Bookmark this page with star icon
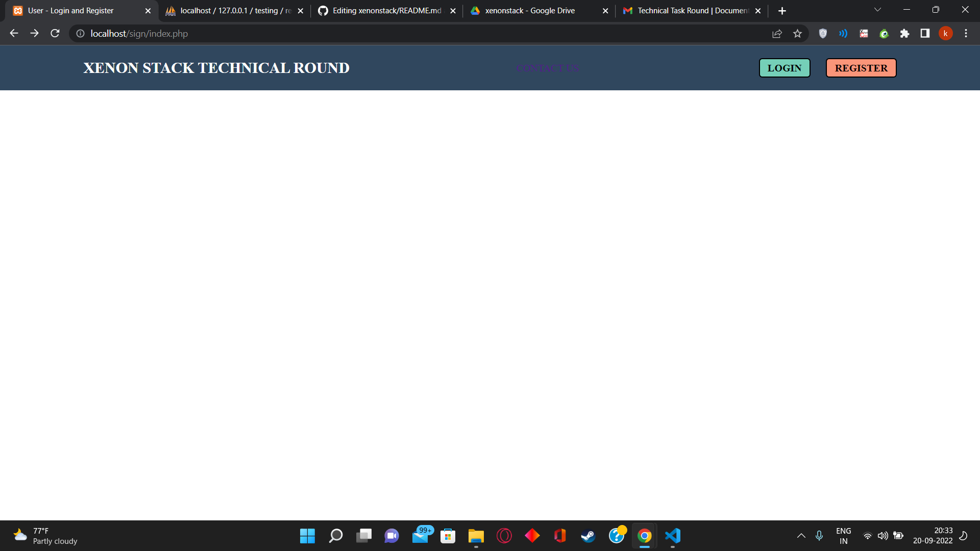Viewport: 980px width, 551px height. 797,34
